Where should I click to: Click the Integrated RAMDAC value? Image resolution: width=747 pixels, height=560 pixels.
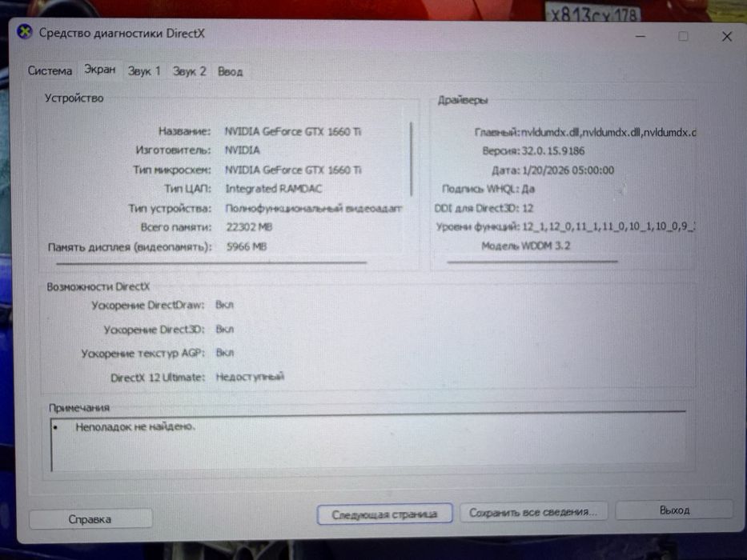(x=274, y=189)
